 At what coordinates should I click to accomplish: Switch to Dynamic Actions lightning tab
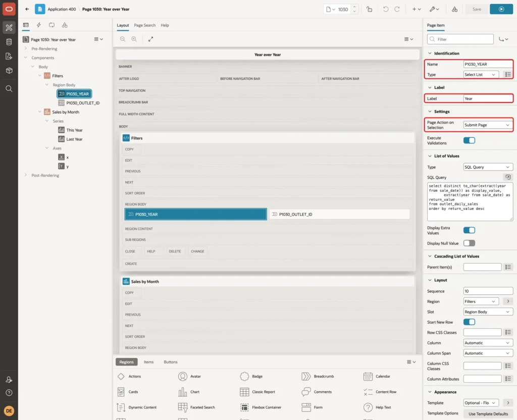point(38,25)
